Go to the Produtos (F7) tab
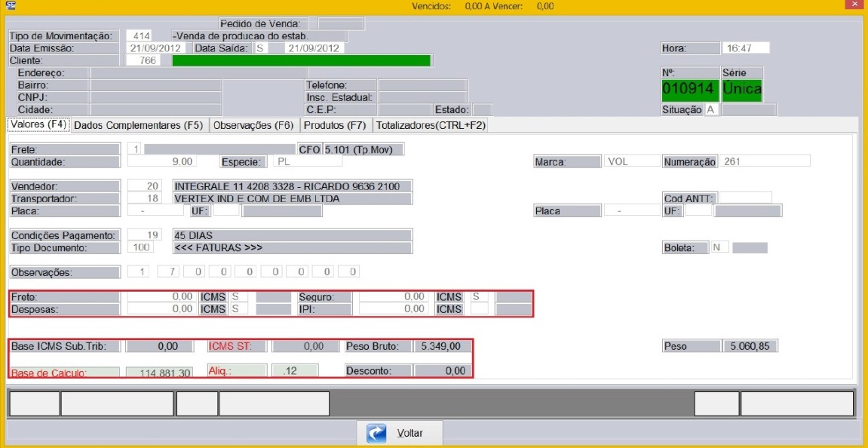 click(335, 125)
